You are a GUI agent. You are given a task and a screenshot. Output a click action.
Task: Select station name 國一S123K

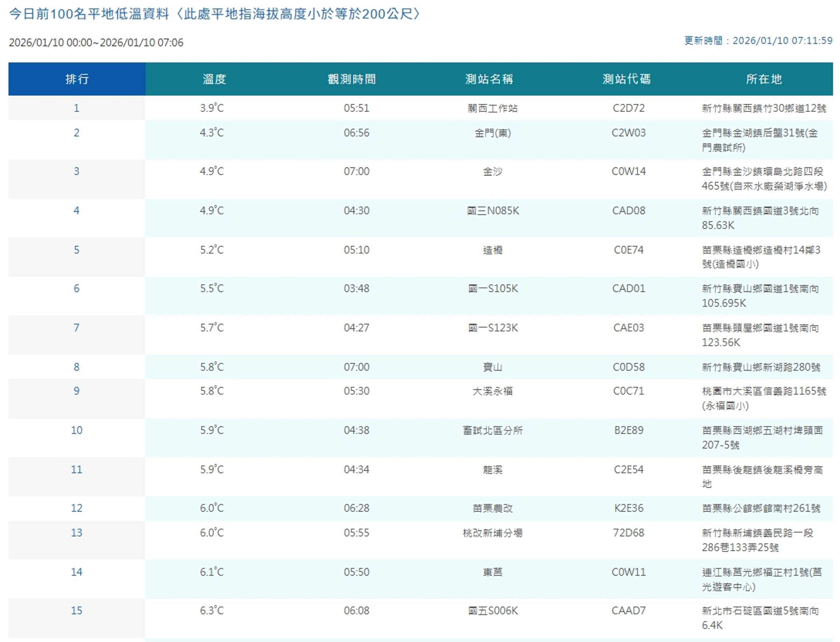point(492,328)
